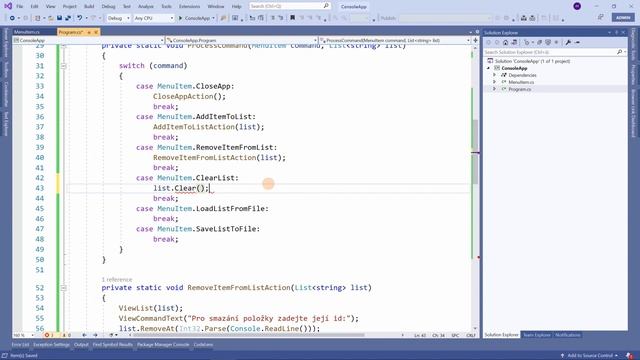Click the Properties wrench icon in Solution Explorer
Viewport: 640px width, 360px height.
[x=568, y=42]
